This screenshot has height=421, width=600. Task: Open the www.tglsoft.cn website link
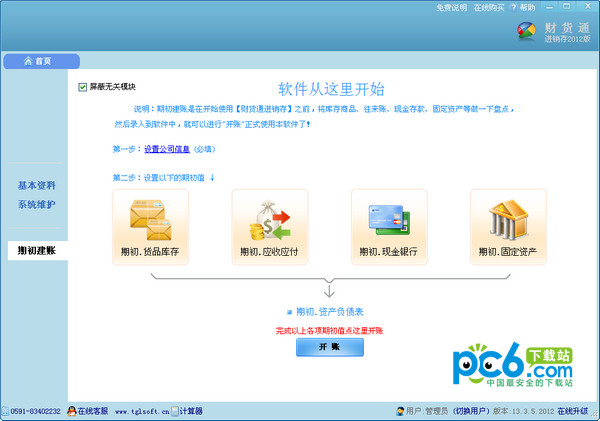[142, 411]
